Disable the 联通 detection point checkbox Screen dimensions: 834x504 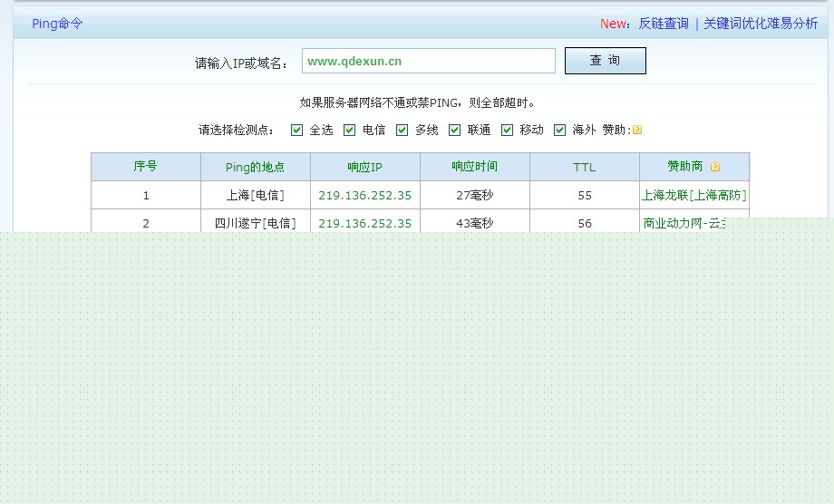[x=454, y=130]
